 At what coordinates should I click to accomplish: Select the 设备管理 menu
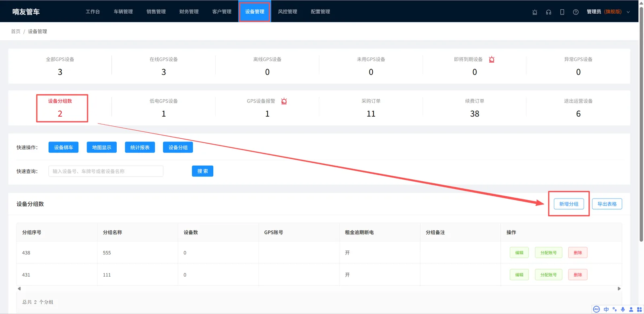255,12
